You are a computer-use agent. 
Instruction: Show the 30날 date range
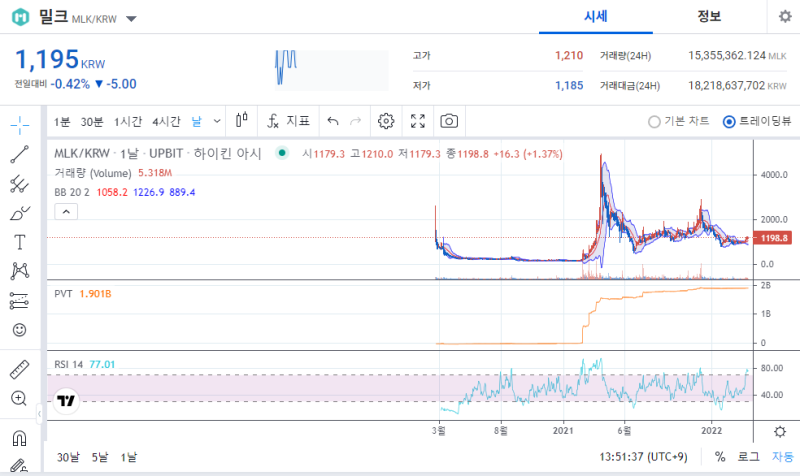click(x=68, y=457)
